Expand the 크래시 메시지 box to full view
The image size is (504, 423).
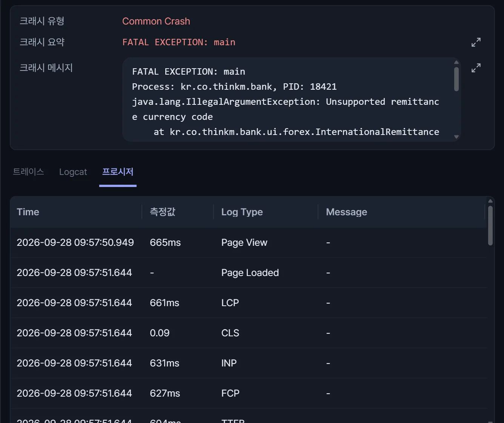(476, 68)
